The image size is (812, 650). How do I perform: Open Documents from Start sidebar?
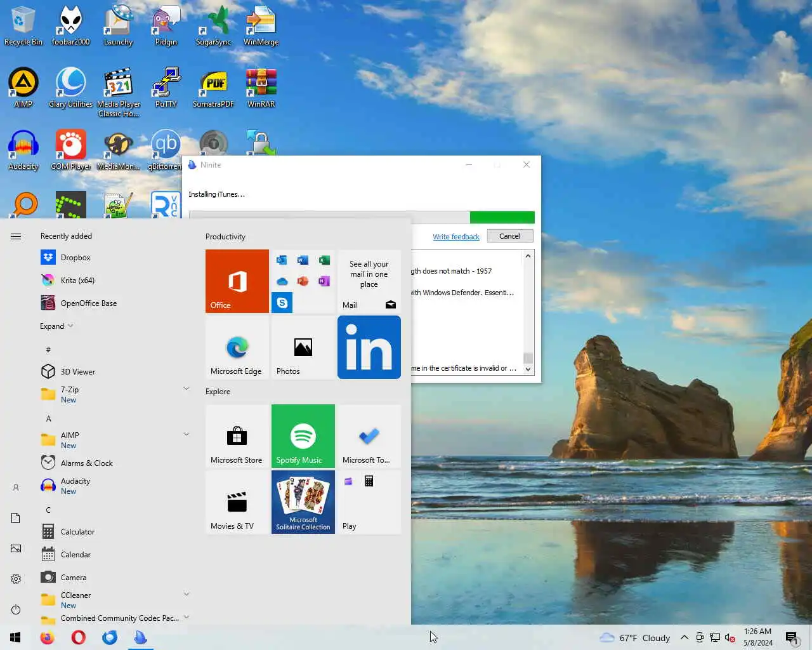pyautogui.click(x=16, y=518)
